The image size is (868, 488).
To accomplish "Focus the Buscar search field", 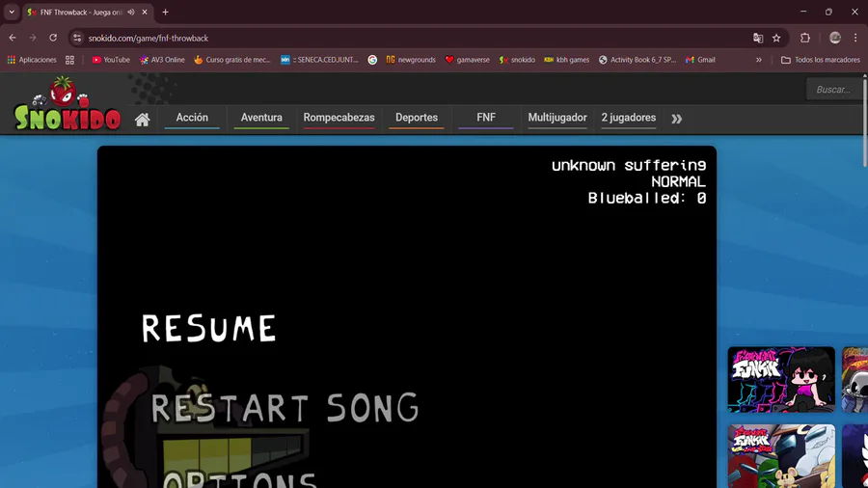I will pyautogui.click(x=833, y=89).
